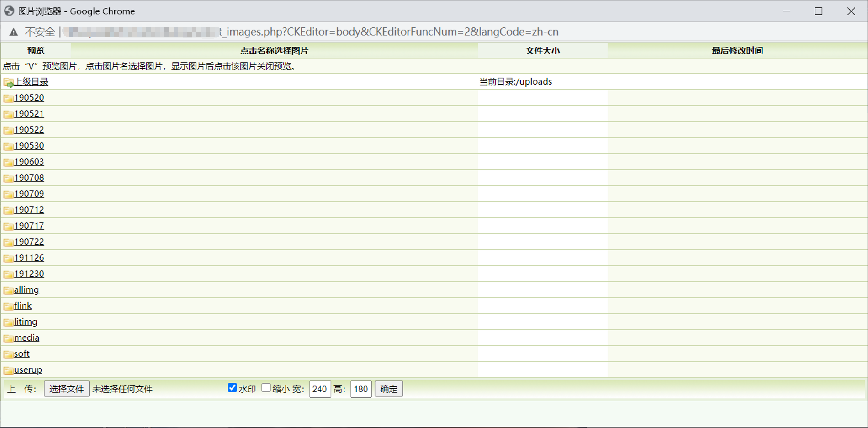868x428 pixels.
Task: Click the folder icon beside flink
Action: click(8, 306)
